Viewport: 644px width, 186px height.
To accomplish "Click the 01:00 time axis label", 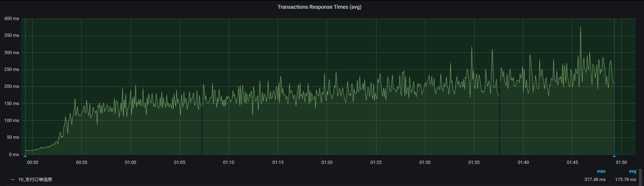I will [131, 162].
